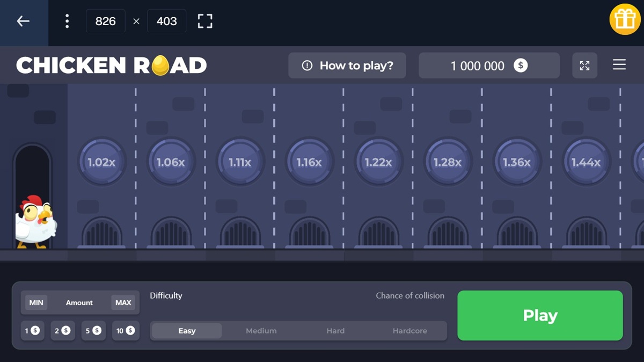Set bet to MAX amount

tap(123, 302)
